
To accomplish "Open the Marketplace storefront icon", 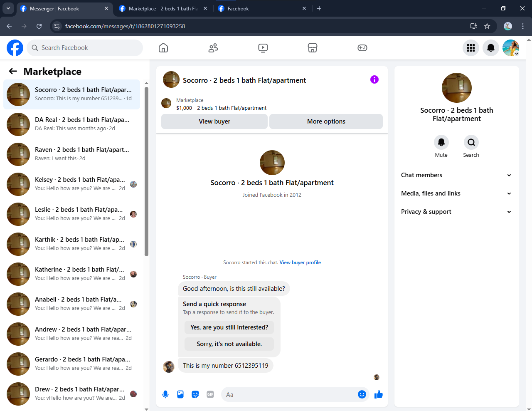I will (x=313, y=48).
